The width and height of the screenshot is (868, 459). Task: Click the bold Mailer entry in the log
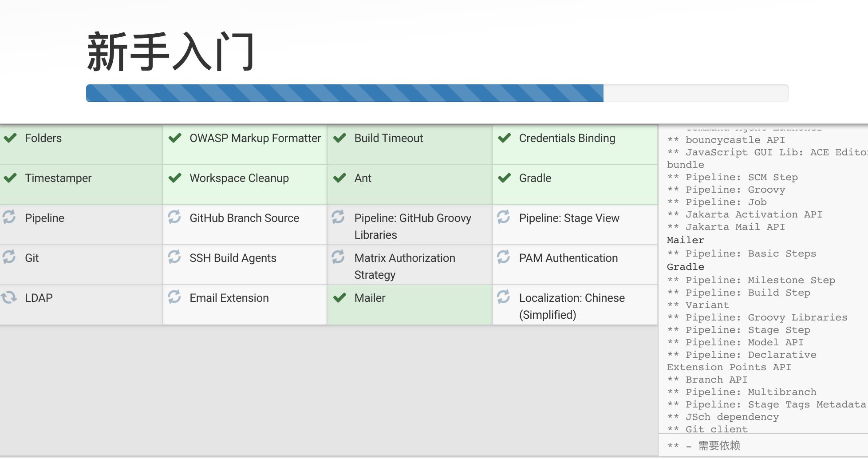(685, 240)
